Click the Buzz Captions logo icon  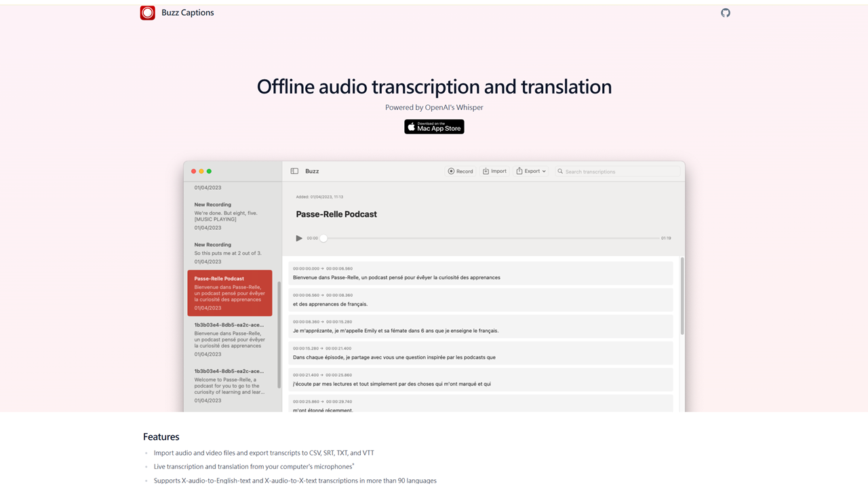(148, 13)
